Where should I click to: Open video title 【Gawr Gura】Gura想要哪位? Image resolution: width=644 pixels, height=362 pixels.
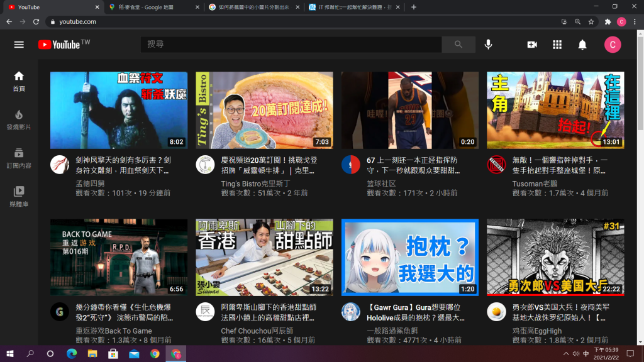(415, 312)
